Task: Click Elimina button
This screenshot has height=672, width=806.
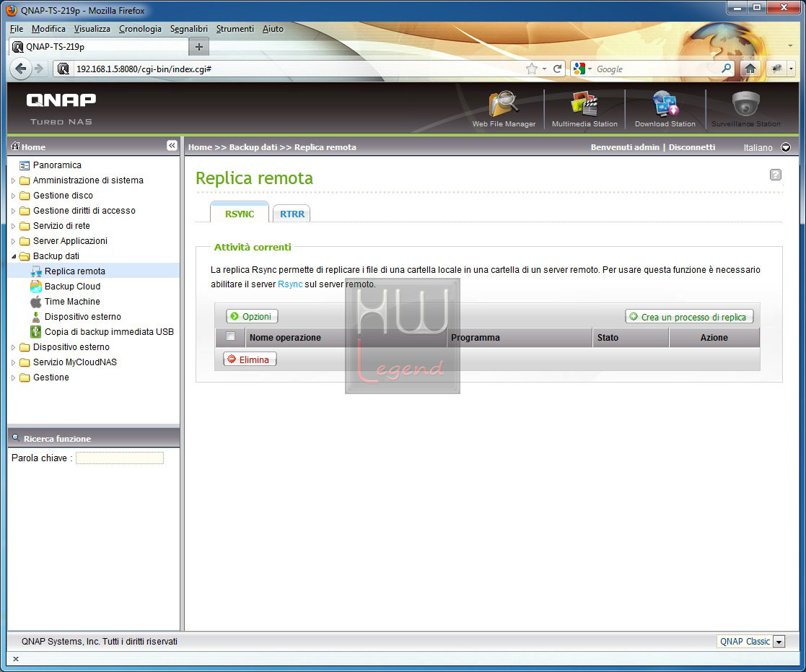Action: pos(250,359)
